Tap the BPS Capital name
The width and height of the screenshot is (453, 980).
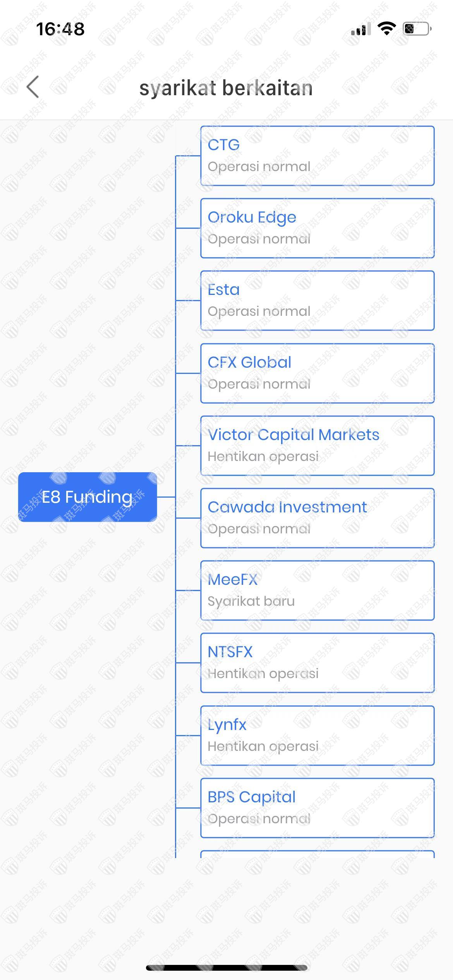pyautogui.click(x=251, y=797)
